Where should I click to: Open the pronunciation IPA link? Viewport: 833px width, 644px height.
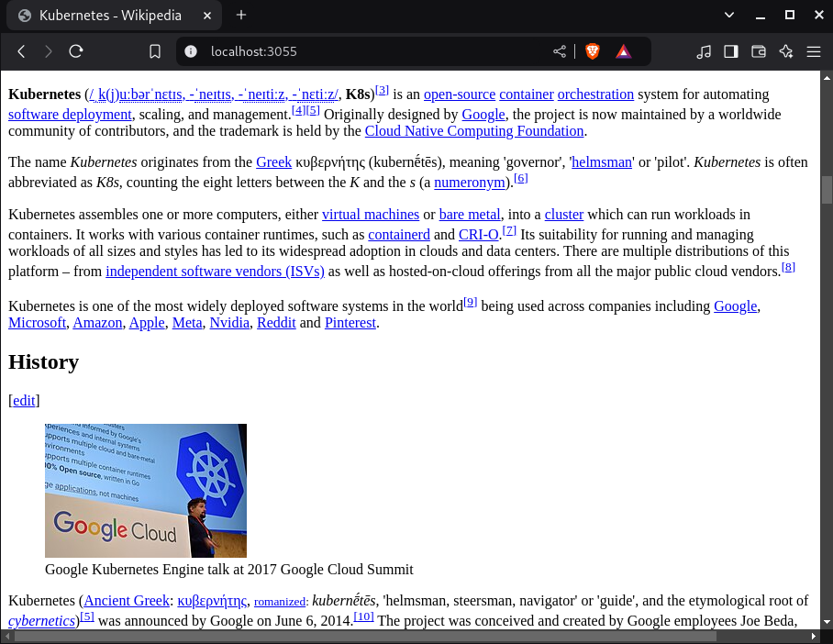(213, 94)
